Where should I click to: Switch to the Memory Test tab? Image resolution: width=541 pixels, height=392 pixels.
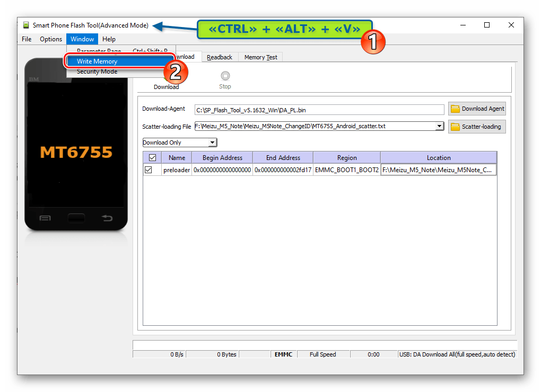[261, 57]
